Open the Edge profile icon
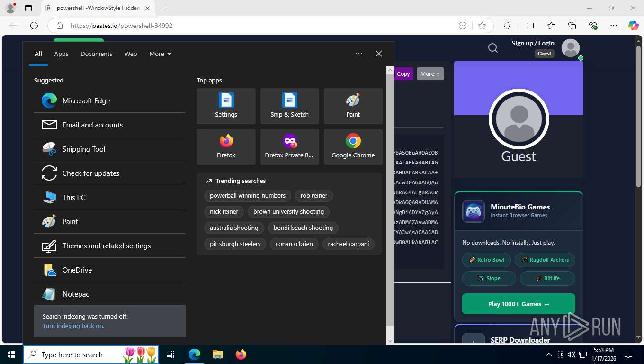Screen dimensions: 644x364 point(10,8)
